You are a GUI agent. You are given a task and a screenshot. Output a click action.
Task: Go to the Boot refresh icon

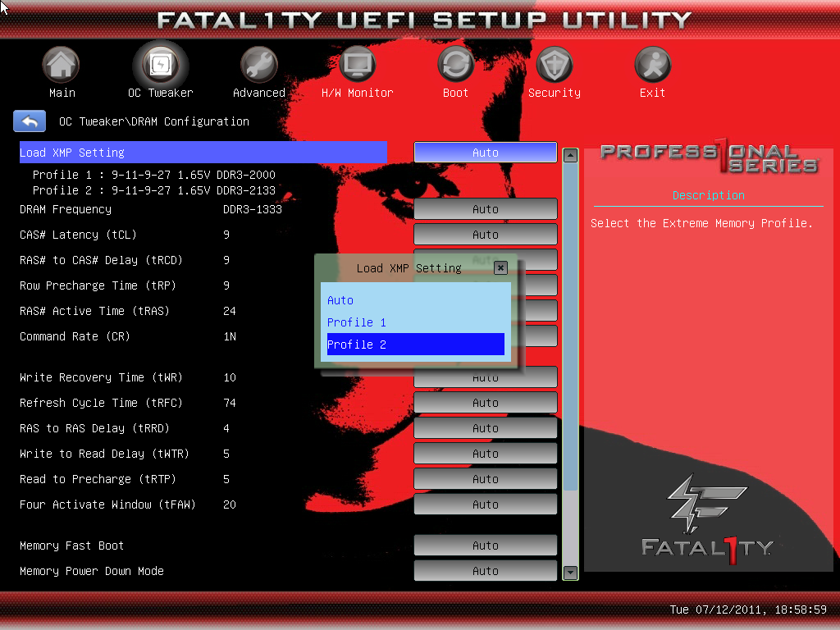tap(455, 65)
